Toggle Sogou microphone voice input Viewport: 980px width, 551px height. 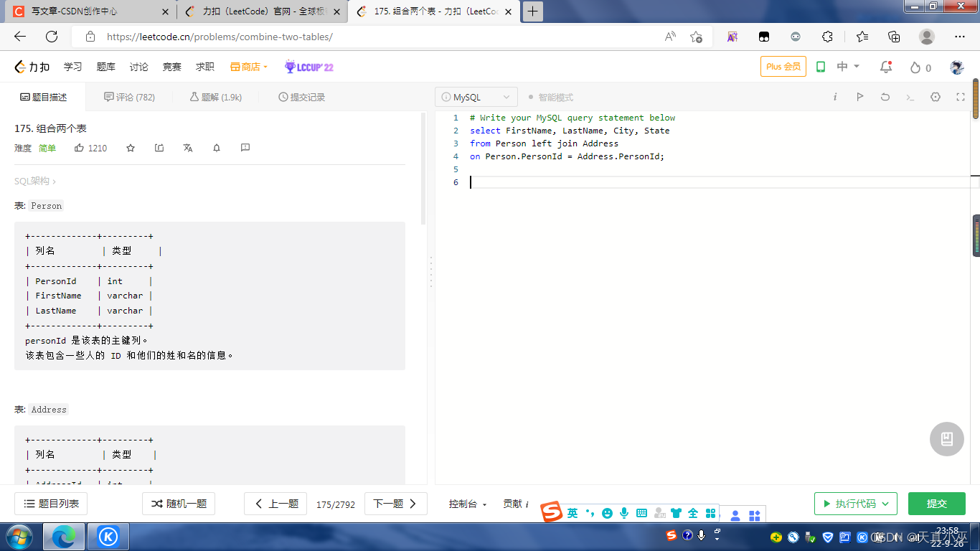624,513
